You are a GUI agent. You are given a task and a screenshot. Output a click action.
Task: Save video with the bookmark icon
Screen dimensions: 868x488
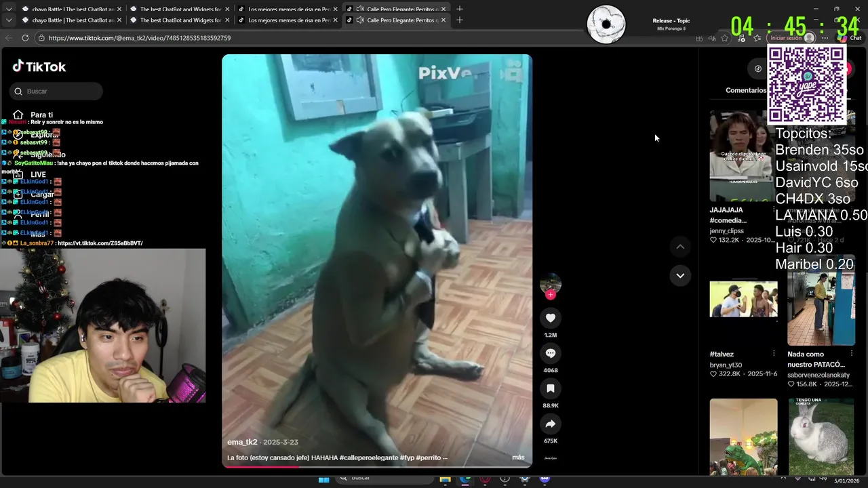click(551, 388)
